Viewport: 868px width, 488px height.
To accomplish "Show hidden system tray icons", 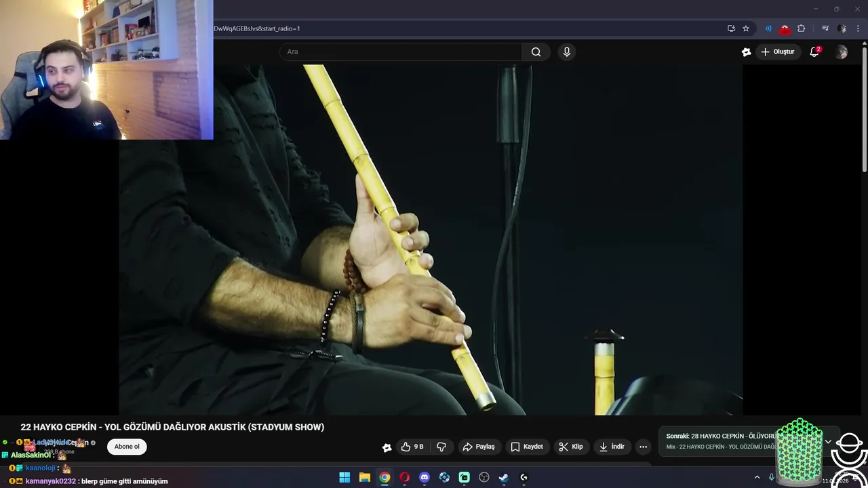I will (x=757, y=477).
